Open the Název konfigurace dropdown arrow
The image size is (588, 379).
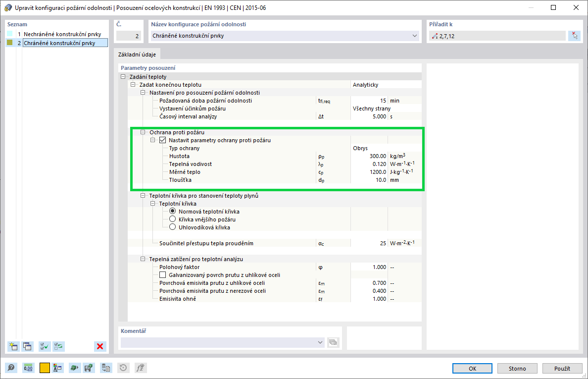414,36
